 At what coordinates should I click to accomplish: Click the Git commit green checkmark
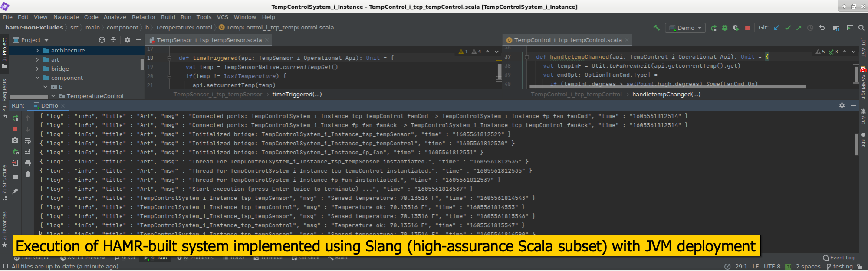[788, 28]
